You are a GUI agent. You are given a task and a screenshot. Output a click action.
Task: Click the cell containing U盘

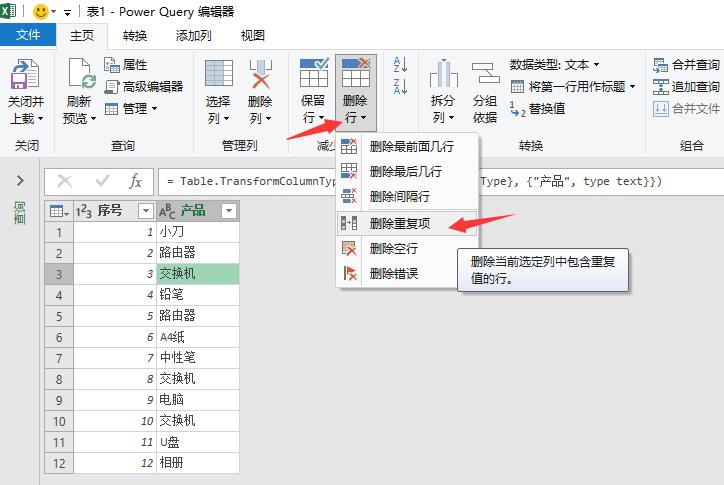pos(198,442)
